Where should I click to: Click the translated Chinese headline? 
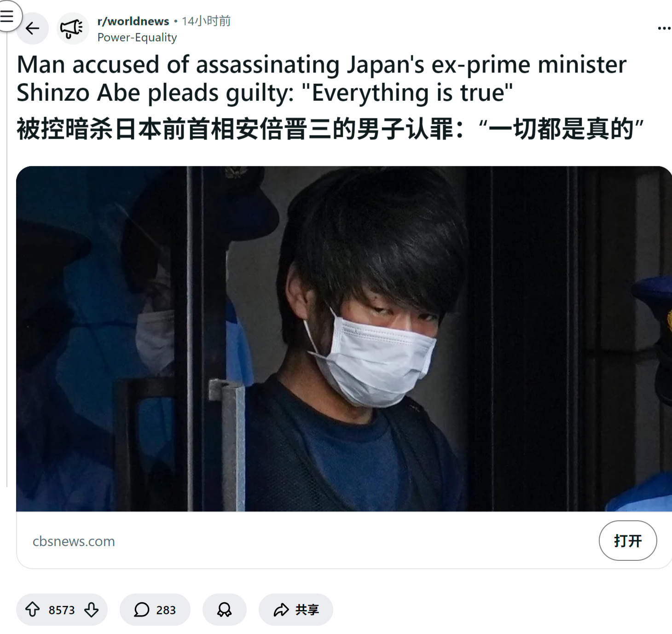click(330, 128)
